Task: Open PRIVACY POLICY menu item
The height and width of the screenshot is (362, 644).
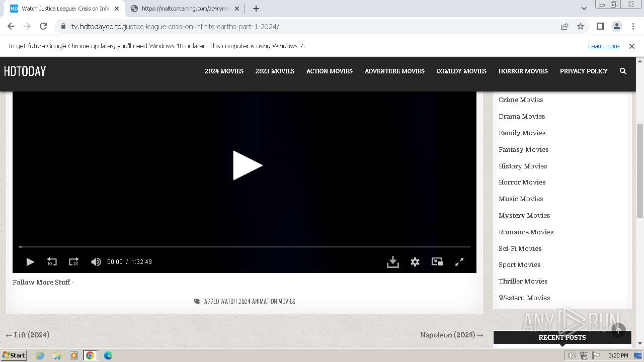Action: [x=584, y=71]
